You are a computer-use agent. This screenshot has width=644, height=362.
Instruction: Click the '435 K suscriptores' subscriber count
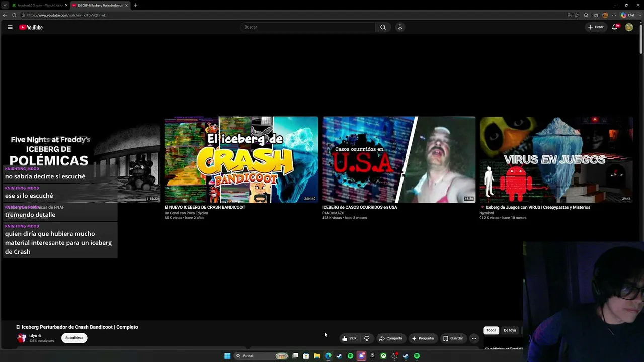click(42, 341)
